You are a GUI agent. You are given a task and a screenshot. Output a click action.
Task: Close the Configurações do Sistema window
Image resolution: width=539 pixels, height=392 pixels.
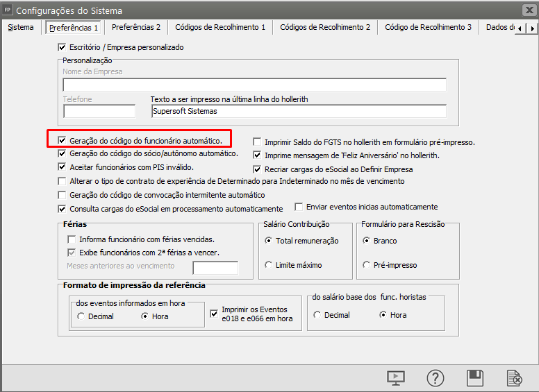(x=528, y=10)
